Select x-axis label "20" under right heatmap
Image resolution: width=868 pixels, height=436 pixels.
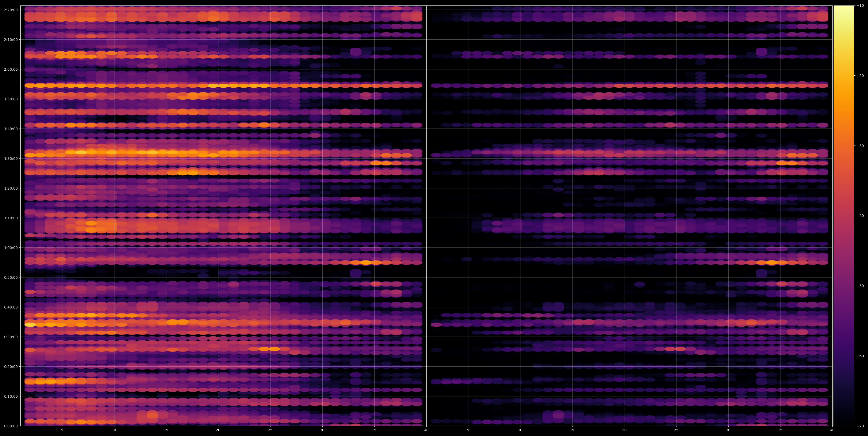tap(624, 430)
